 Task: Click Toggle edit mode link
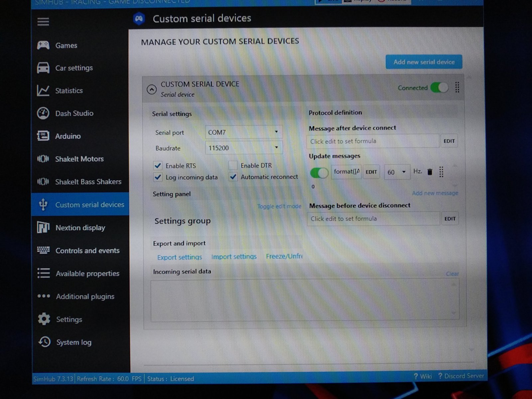(x=279, y=206)
